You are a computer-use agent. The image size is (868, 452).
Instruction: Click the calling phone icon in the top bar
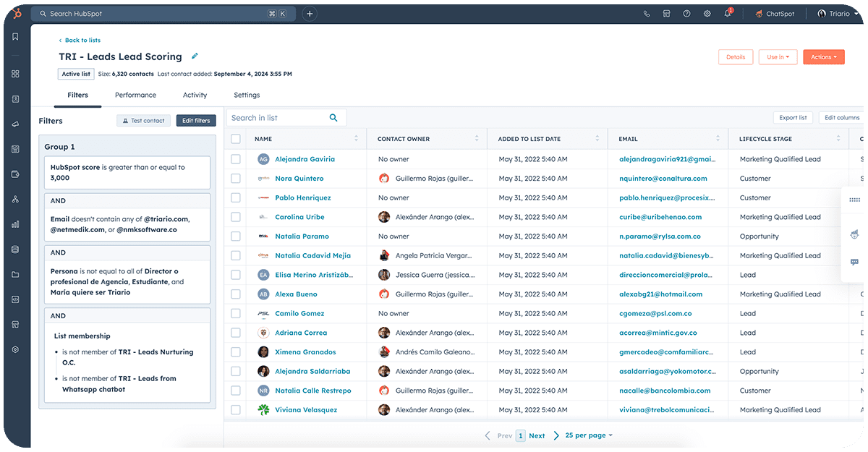pos(646,13)
